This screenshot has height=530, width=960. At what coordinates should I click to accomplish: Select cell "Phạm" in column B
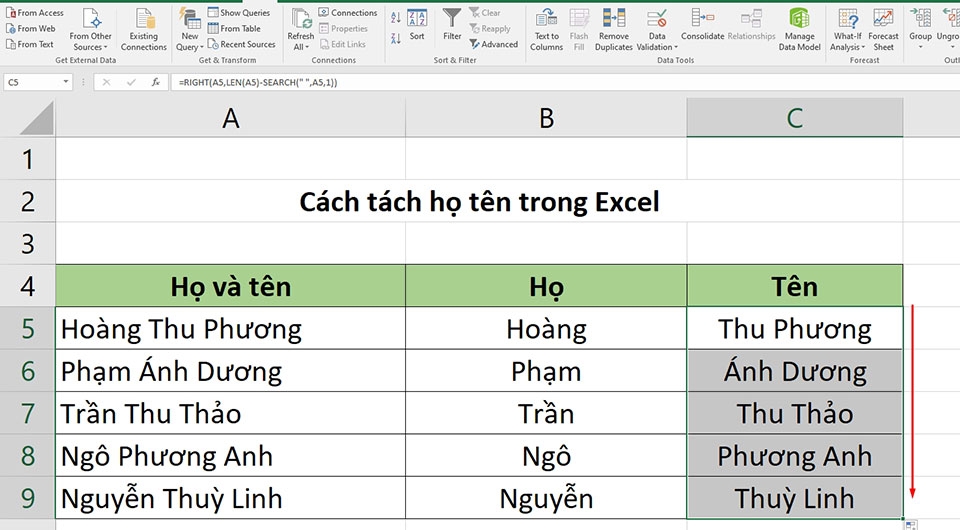[546, 371]
